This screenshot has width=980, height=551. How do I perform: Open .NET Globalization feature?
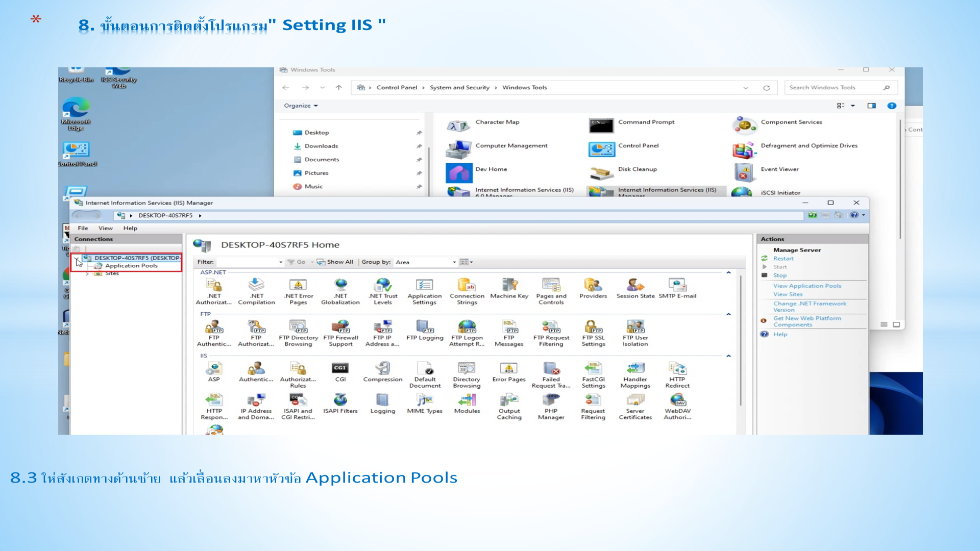(x=340, y=291)
